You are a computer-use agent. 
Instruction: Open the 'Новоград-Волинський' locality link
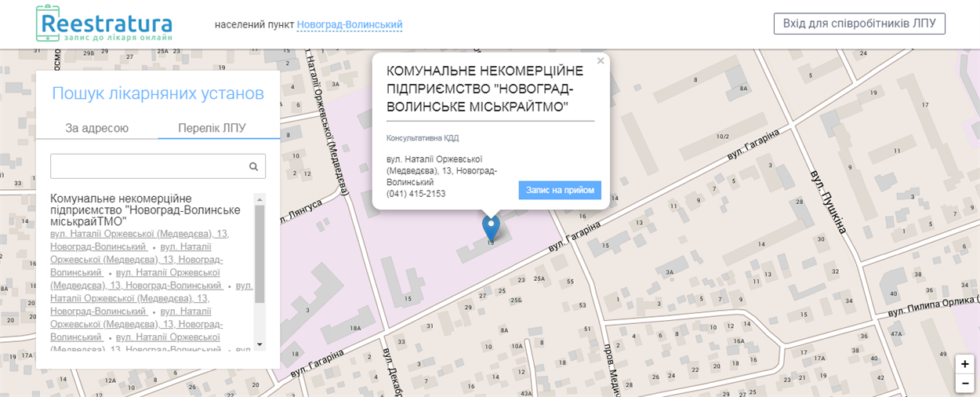350,25
